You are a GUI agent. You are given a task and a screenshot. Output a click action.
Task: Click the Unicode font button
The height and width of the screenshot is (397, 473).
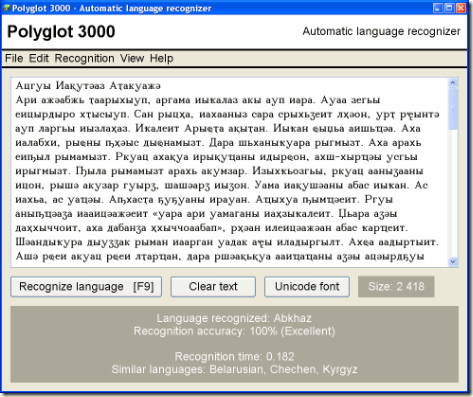(x=307, y=287)
